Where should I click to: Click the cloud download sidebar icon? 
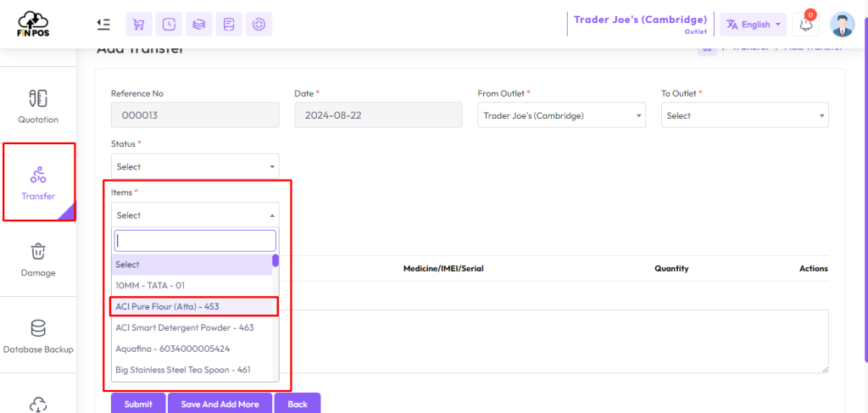pyautogui.click(x=37, y=403)
